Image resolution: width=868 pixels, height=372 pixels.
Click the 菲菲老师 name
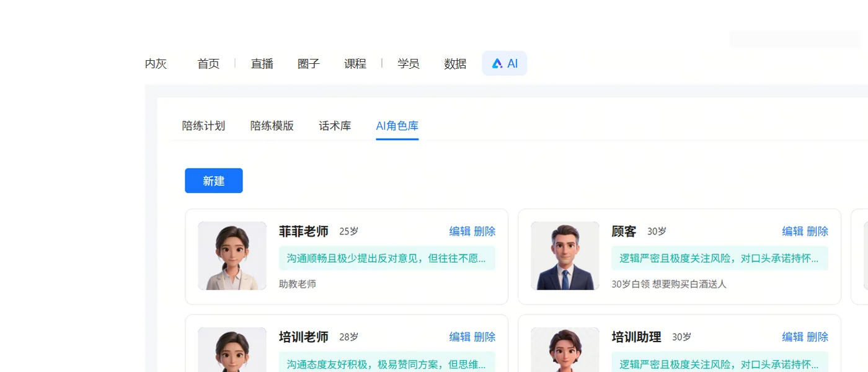coord(304,231)
